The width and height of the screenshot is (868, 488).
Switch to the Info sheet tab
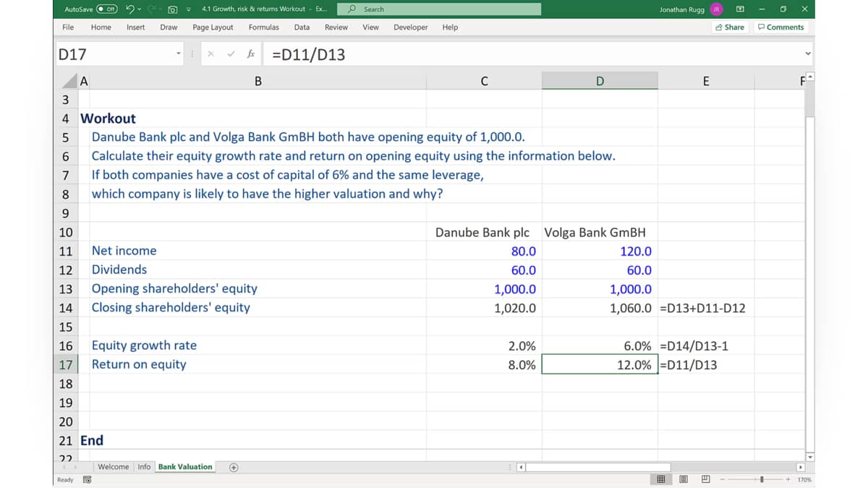tap(144, 467)
